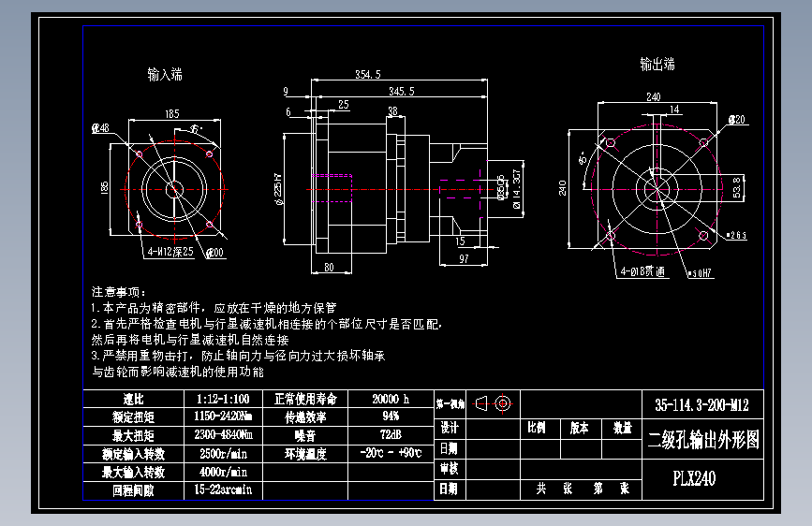Click the '二级孔输出外形图' drawing title
The height and width of the screenshot is (526, 812).
[x=703, y=440]
